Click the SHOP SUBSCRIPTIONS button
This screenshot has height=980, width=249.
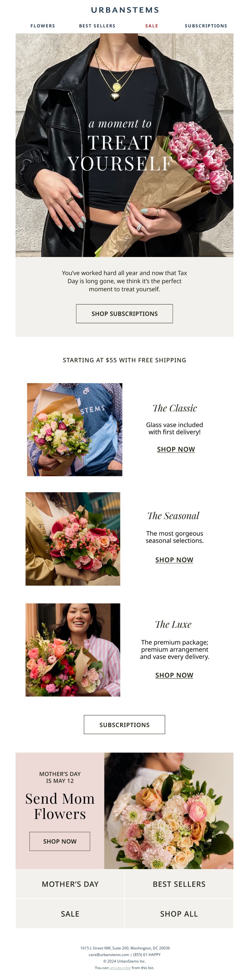(124, 313)
